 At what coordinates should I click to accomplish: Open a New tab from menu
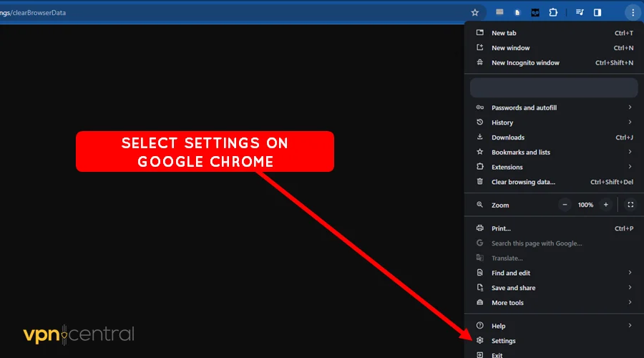point(554,33)
